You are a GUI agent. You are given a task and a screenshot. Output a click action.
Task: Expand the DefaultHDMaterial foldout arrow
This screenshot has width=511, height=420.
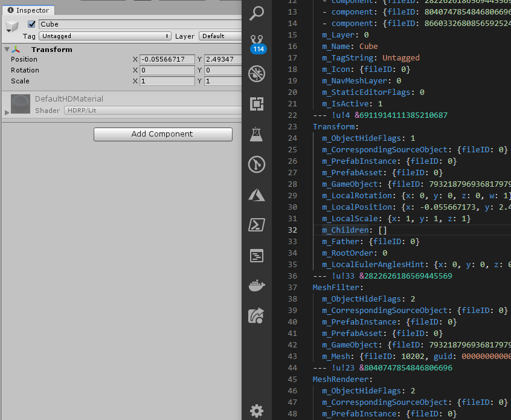click(x=7, y=112)
